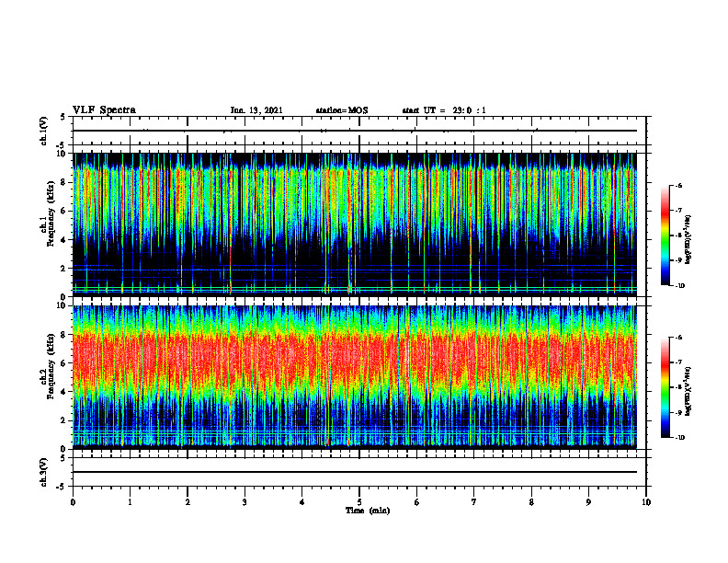Click the ch.1 voltage waveform trace

(x=355, y=131)
